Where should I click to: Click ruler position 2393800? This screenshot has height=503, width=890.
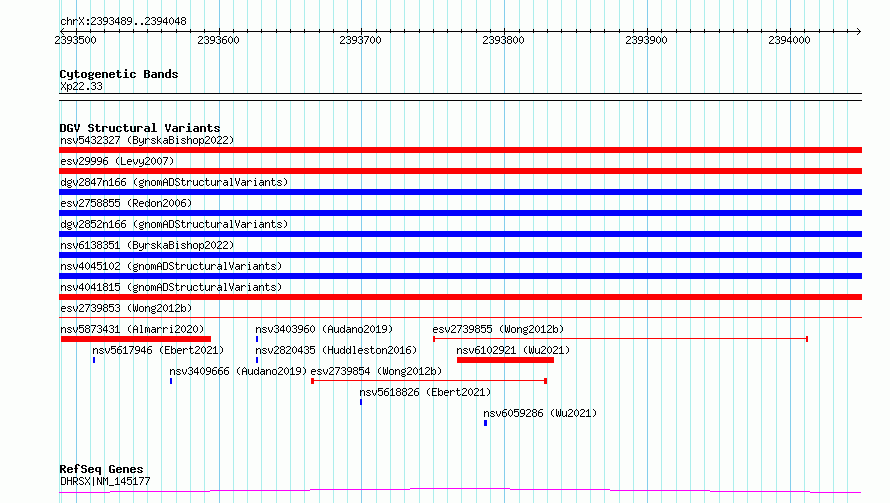coord(503,40)
